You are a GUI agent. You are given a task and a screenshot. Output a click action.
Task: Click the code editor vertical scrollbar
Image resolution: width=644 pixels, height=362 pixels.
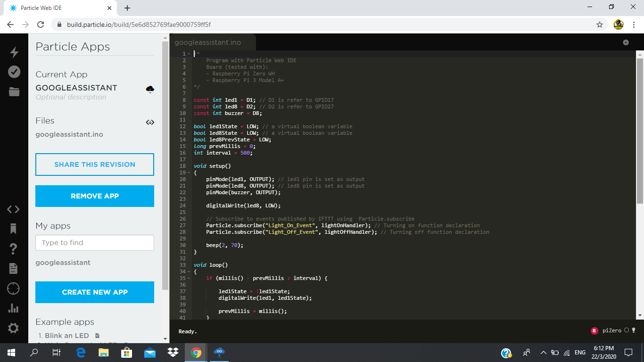640,132
